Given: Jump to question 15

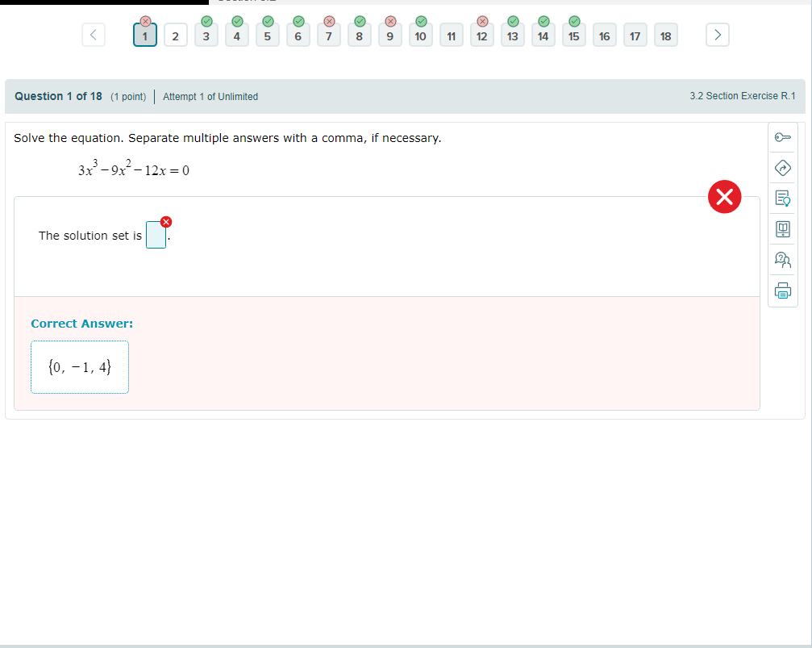Looking at the screenshot, I should (x=574, y=36).
